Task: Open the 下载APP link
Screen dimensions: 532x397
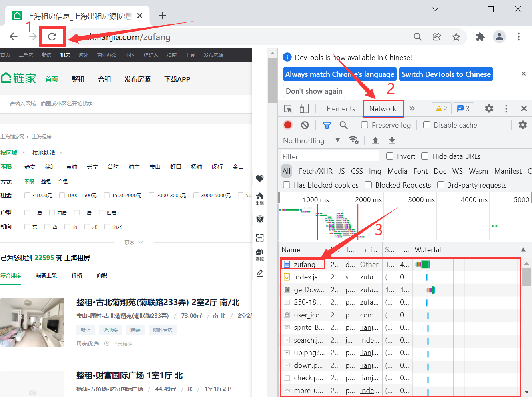Action: 177,79
